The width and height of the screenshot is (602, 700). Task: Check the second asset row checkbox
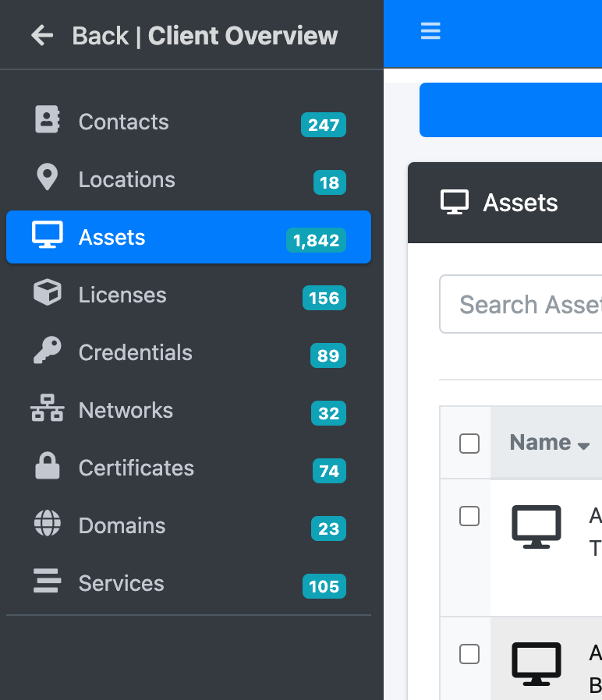coord(469,654)
